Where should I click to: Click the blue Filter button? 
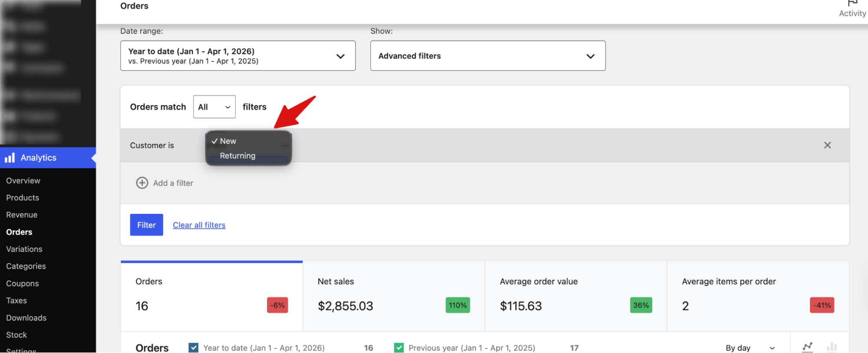point(146,225)
